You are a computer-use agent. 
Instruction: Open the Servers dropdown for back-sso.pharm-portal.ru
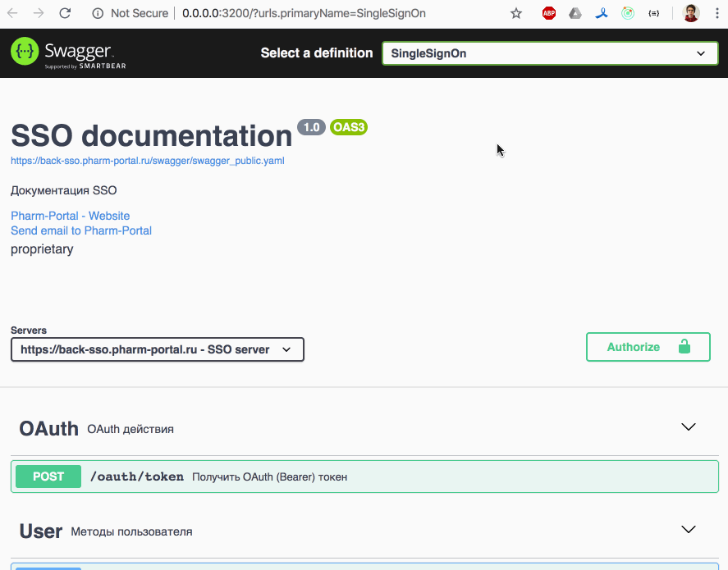click(x=158, y=349)
